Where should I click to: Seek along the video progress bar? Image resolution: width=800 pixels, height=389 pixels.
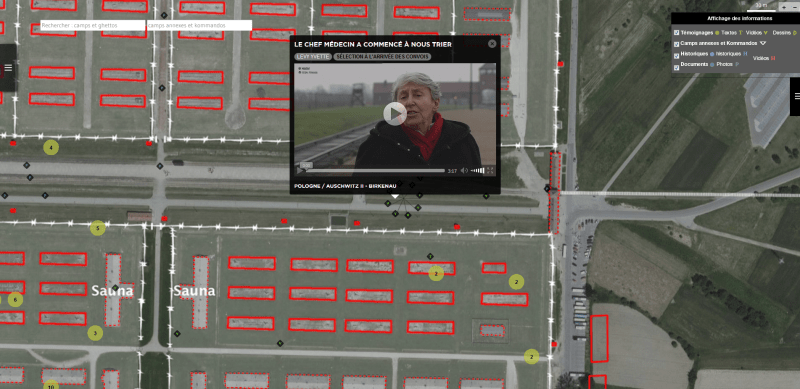click(375, 171)
